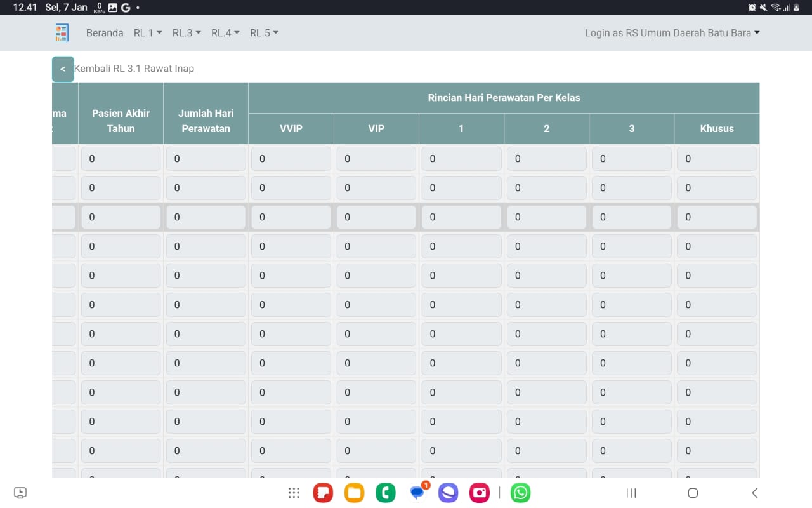Click the VIP column header
This screenshot has height=508, width=812.
click(376, 129)
